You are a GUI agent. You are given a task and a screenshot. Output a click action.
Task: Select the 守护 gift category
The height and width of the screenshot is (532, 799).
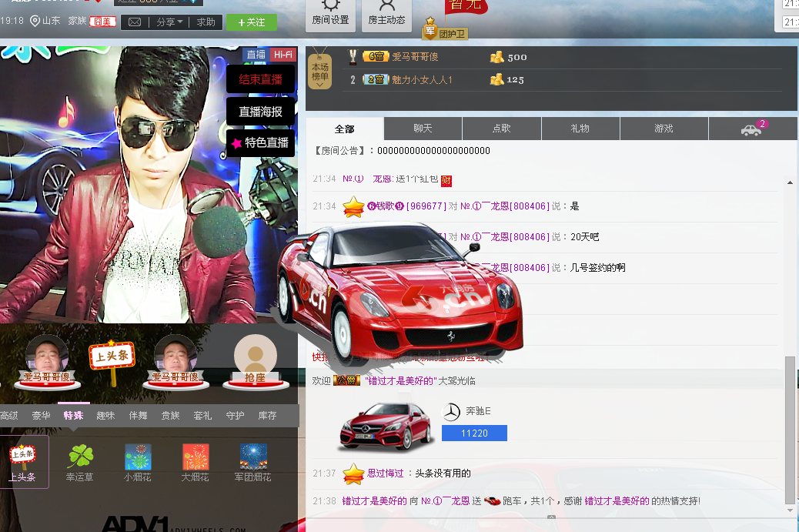(x=236, y=415)
